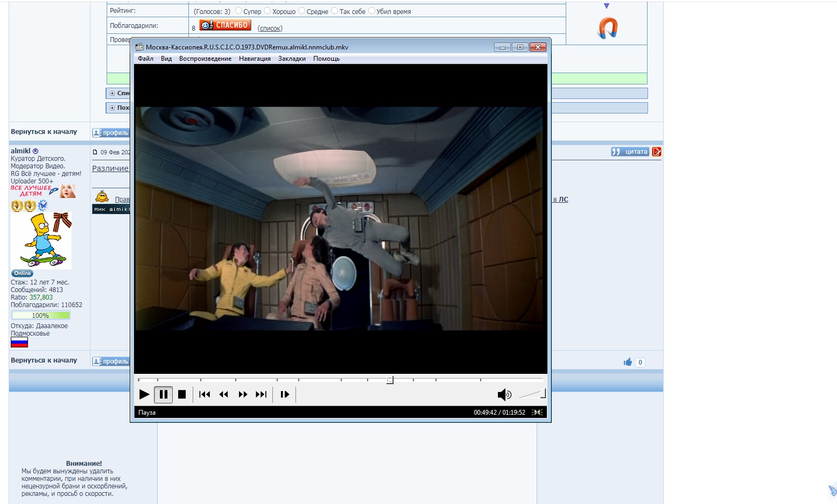Click the smiley icon before the rules link
The height and width of the screenshot is (504, 837).
point(102,197)
